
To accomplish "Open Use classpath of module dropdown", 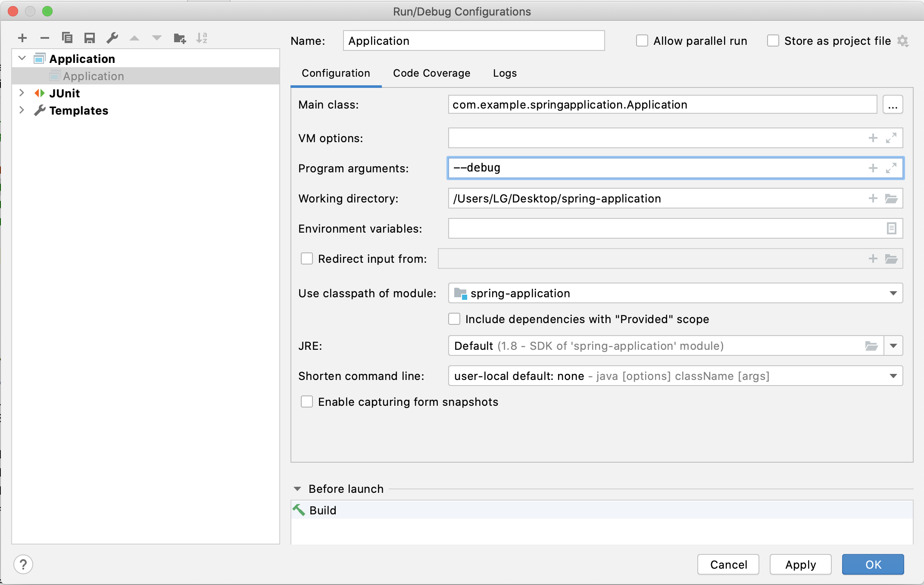I will tap(893, 293).
